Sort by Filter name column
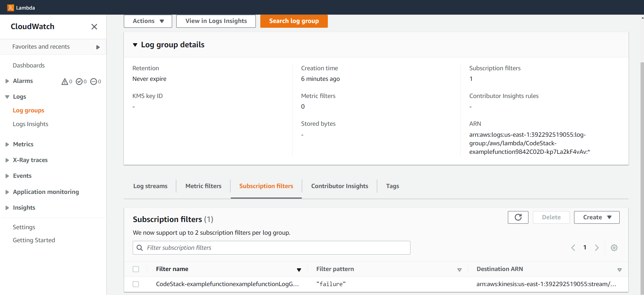The height and width of the screenshot is (295, 644). click(299, 270)
